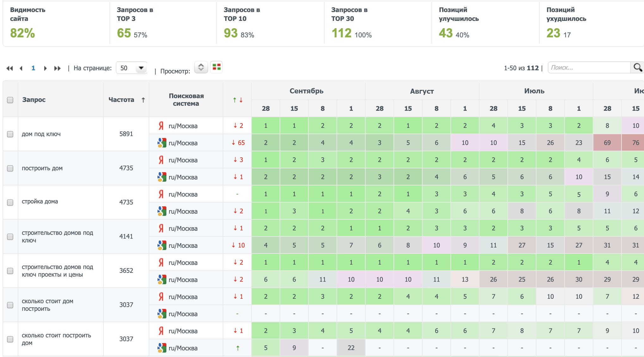Click the Запрос column header
The width and height of the screenshot is (644, 357).
34,100
